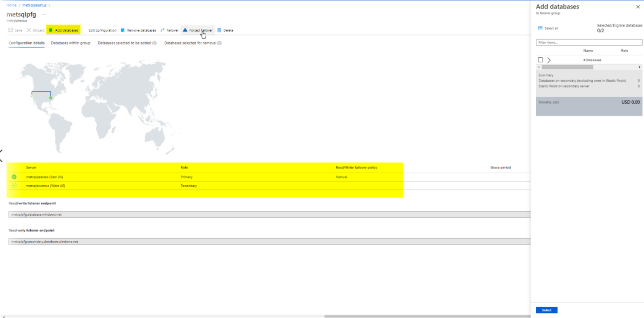Screen dimensions: 644x318
Task: Click Databases on secondary summary line
Action: pyautogui.click(x=582, y=81)
